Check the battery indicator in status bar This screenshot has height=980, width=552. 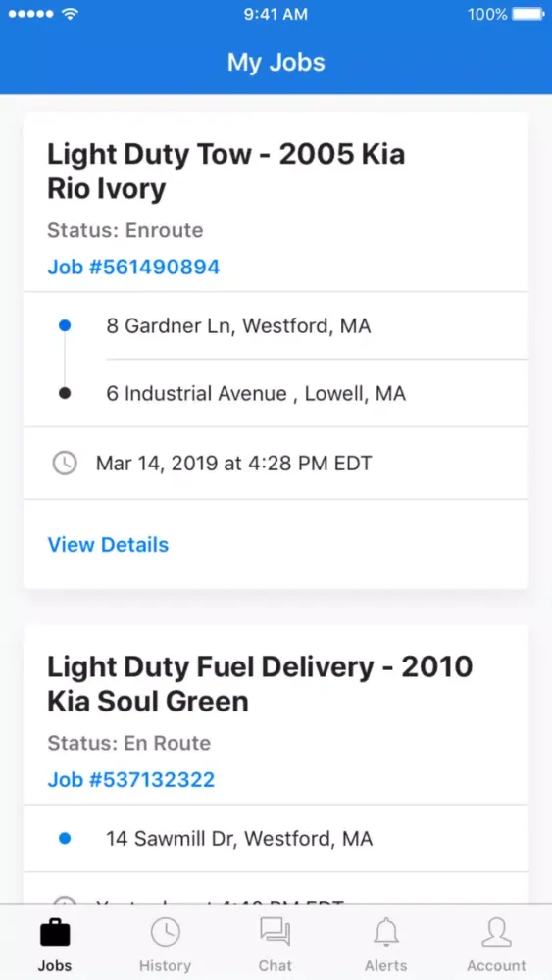(x=528, y=14)
